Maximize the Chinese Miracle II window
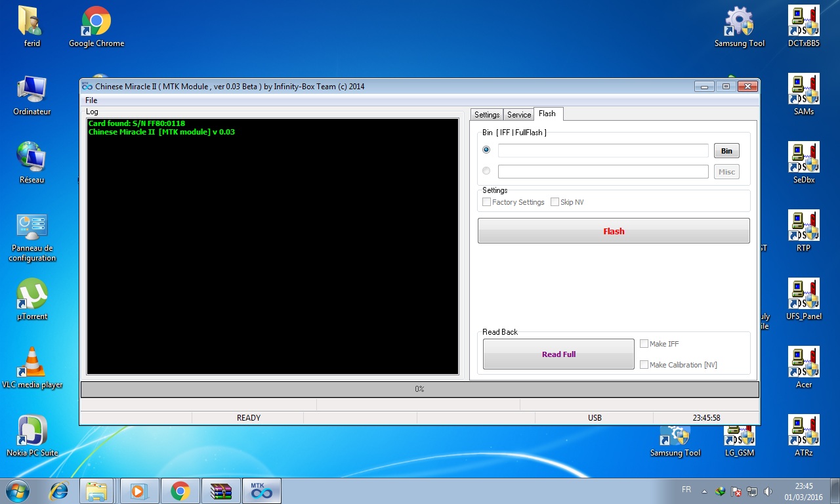Screen dimensions: 840x504 click(x=726, y=86)
